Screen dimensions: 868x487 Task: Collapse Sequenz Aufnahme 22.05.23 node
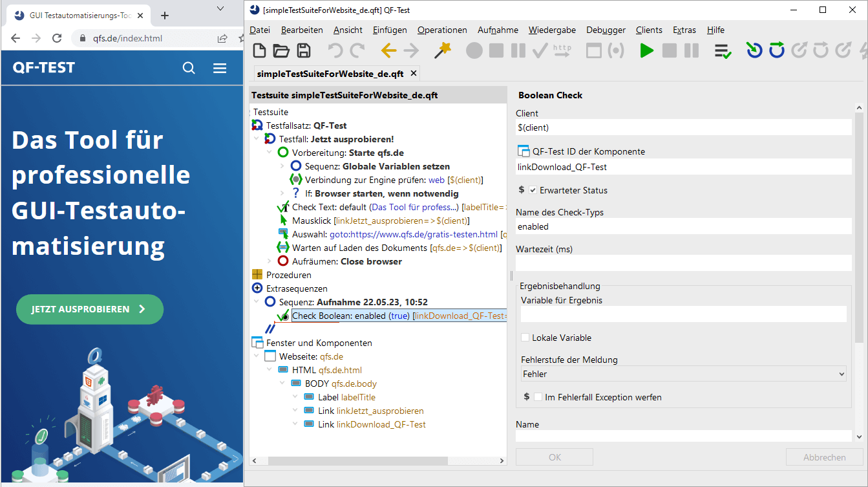point(257,302)
